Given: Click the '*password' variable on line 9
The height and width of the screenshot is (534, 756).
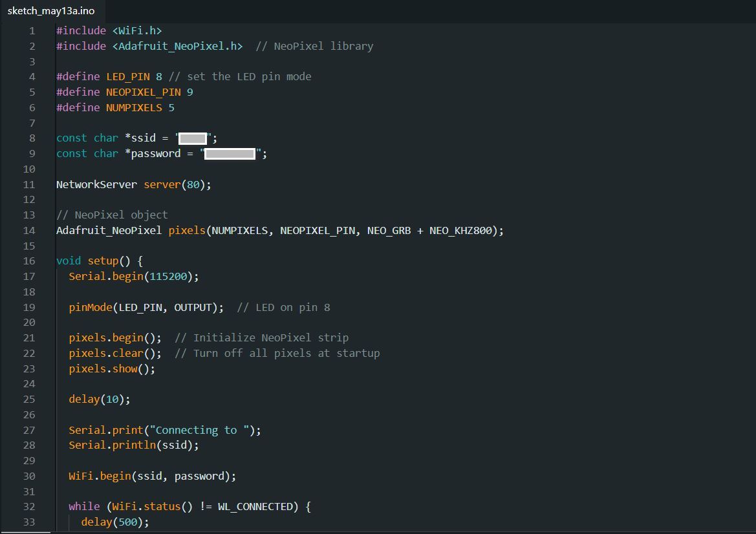Looking at the screenshot, I should pos(153,153).
